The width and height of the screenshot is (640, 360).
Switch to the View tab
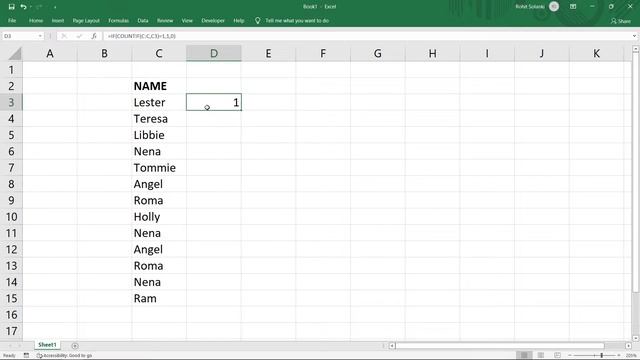pos(187,20)
